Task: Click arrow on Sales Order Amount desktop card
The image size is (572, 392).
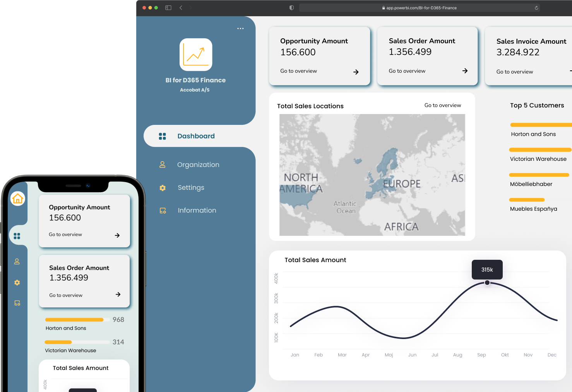Action: tap(465, 71)
